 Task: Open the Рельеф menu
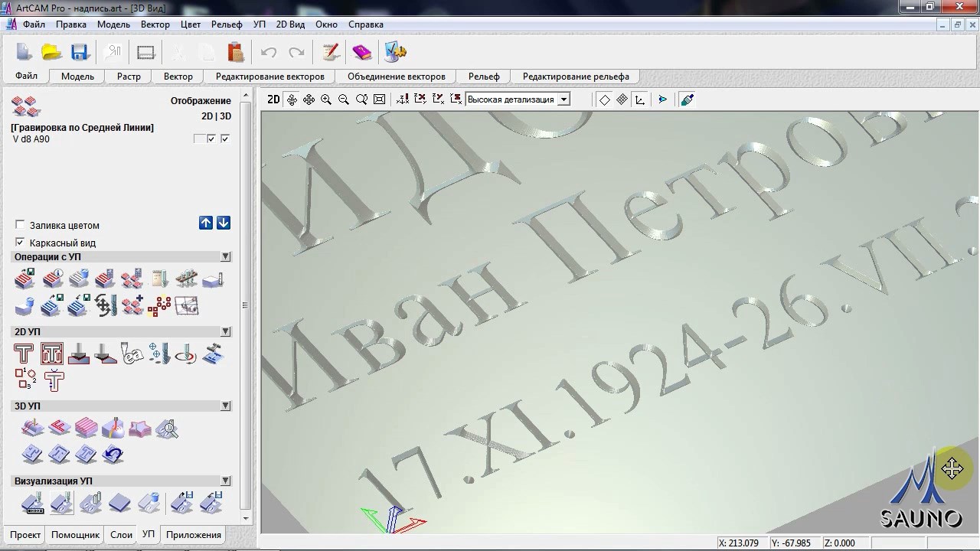[227, 24]
